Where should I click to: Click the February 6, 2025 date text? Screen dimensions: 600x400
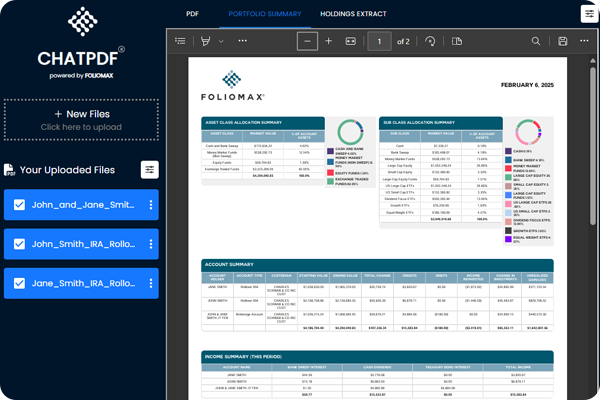(x=527, y=85)
